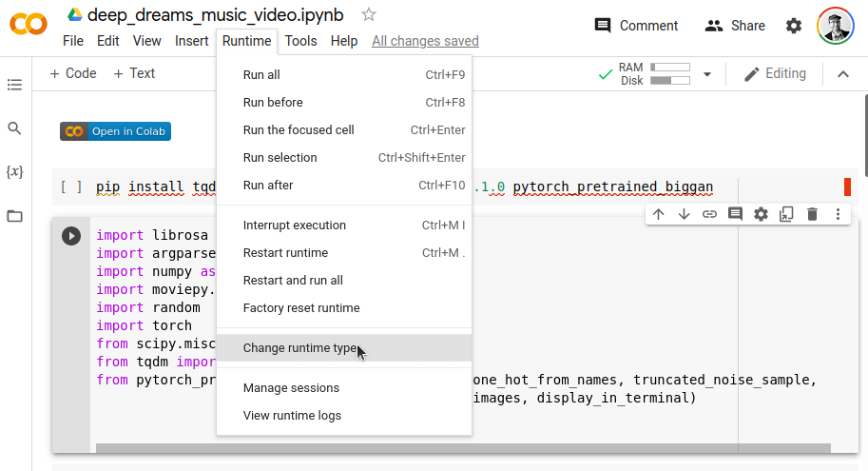The width and height of the screenshot is (868, 471).
Task: Run the import cell play button
Action: [71, 236]
